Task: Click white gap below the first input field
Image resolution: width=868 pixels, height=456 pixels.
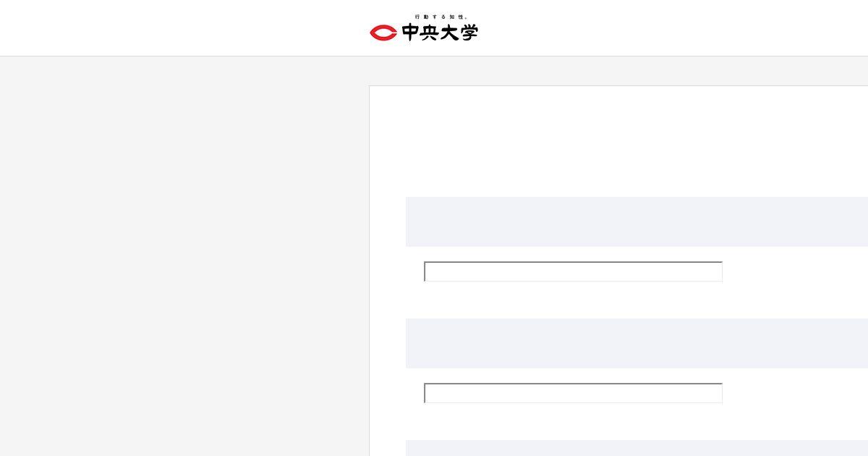Action: 573,300
